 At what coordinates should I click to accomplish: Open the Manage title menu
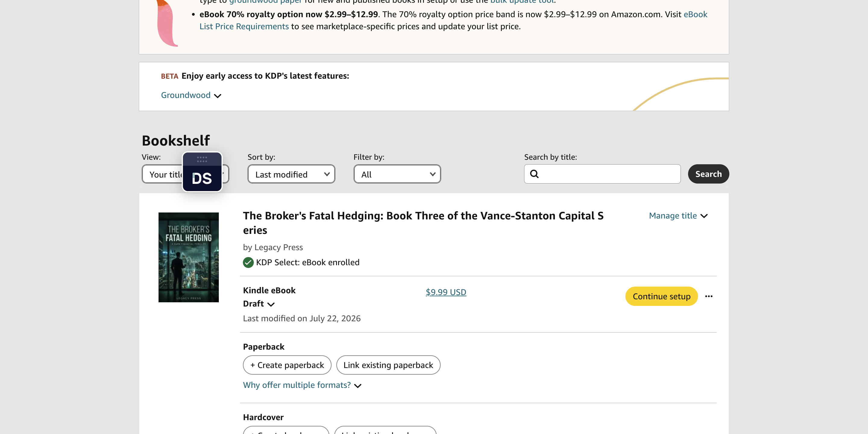(678, 216)
